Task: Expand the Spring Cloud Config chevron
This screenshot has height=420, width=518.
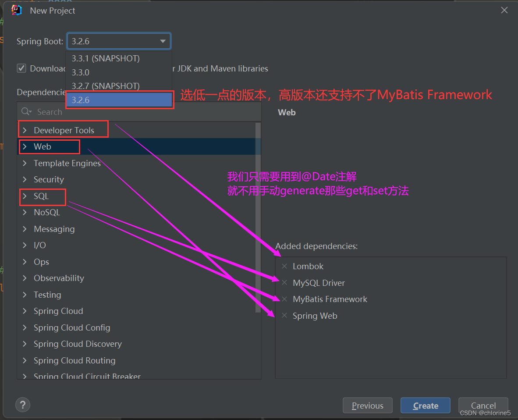Action: [x=25, y=327]
